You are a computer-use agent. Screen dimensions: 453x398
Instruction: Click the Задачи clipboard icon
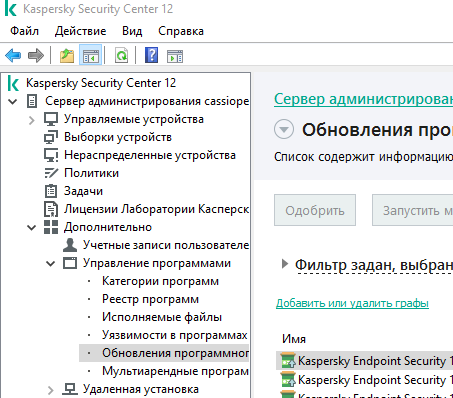click(51, 191)
